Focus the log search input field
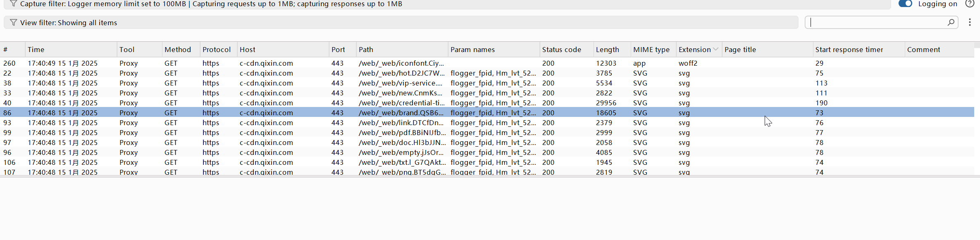Viewport: 980px width, 240px height. (x=876, y=22)
